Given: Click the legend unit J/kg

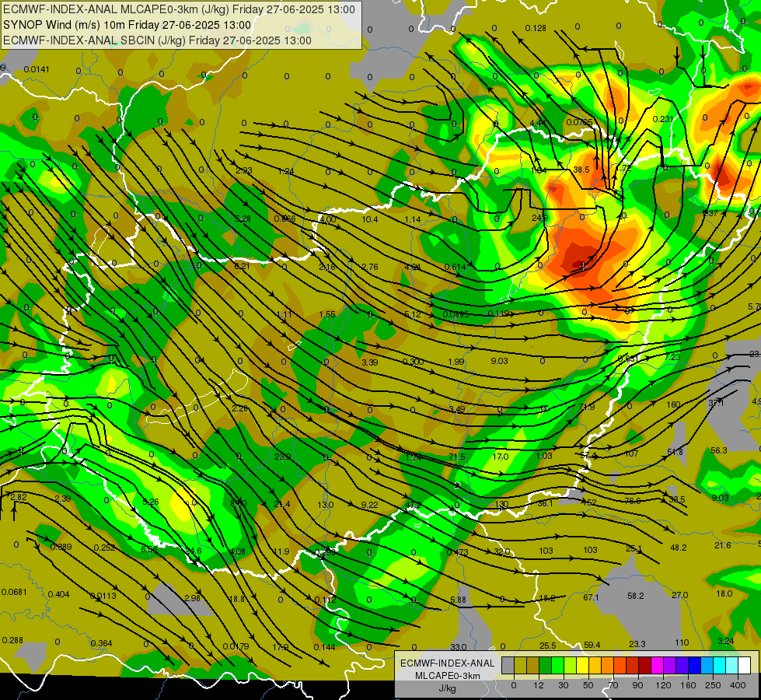Looking at the screenshot, I should (x=448, y=688).
